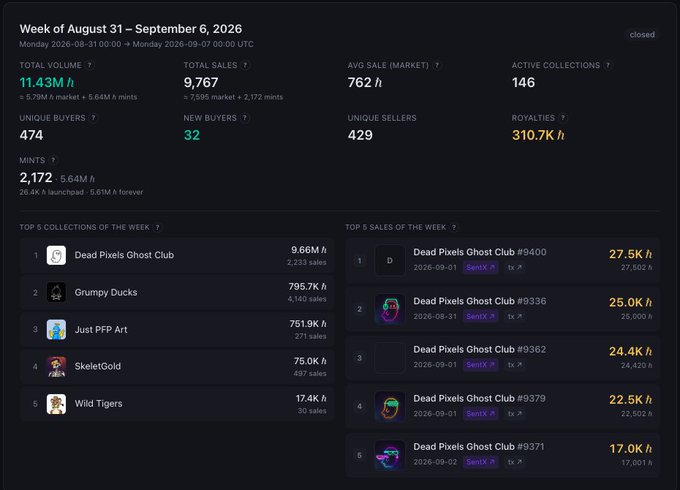Open thumbnail of Ghost Club #9371 sale

tap(389, 455)
